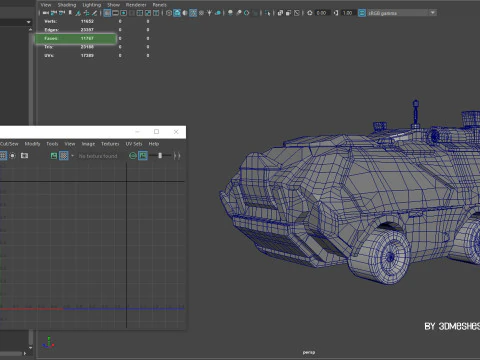The width and height of the screenshot is (480, 360).
Task: Click the X-Ray Joints icon
Action: pos(296,13)
